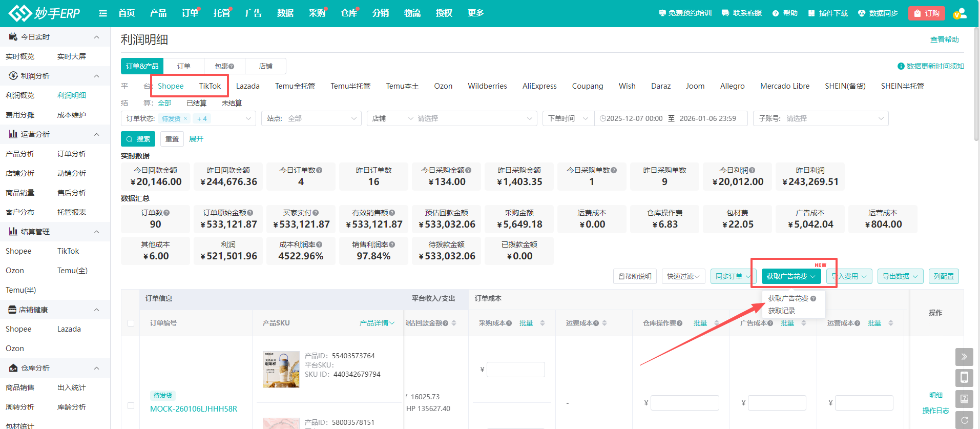Collapse floating panel with double-arrow icon
The height and width of the screenshot is (429, 980).
pyautogui.click(x=964, y=357)
